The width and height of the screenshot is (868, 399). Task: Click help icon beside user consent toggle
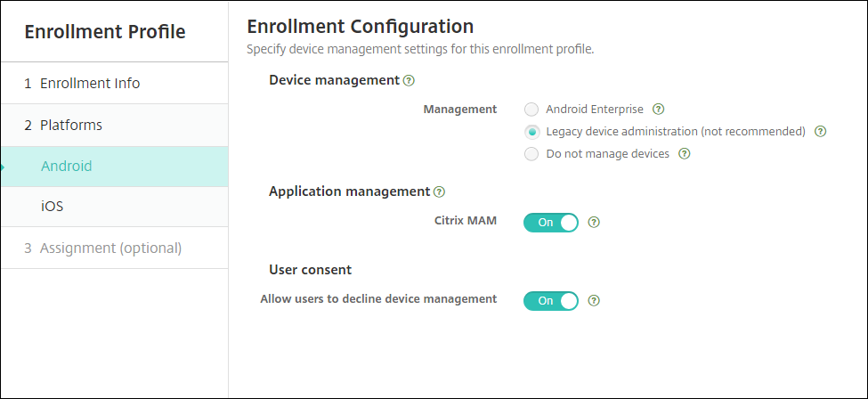[x=594, y=301]
